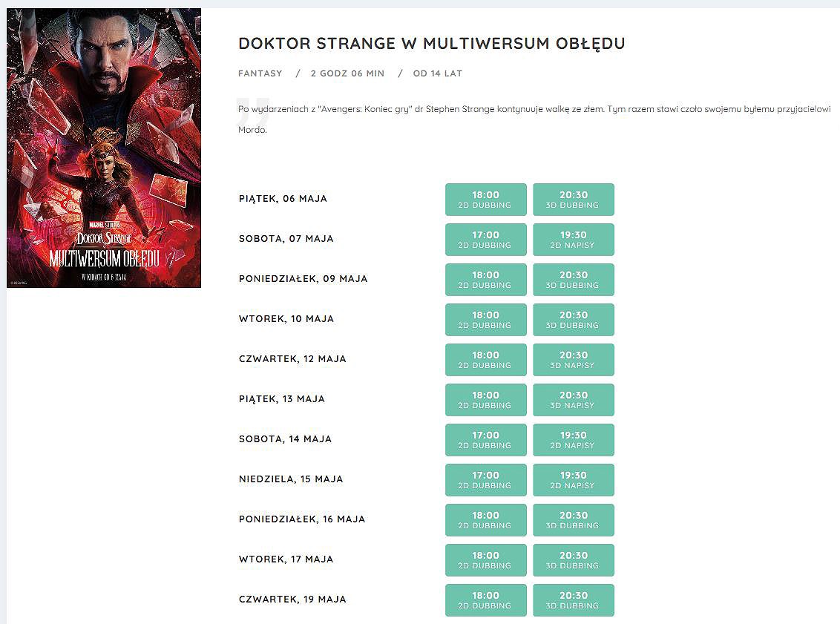Choose Saturday 07 May 19:30 2D napisy screening
The width and height of the screenshot is (840, 624).
tap(573, 240)
